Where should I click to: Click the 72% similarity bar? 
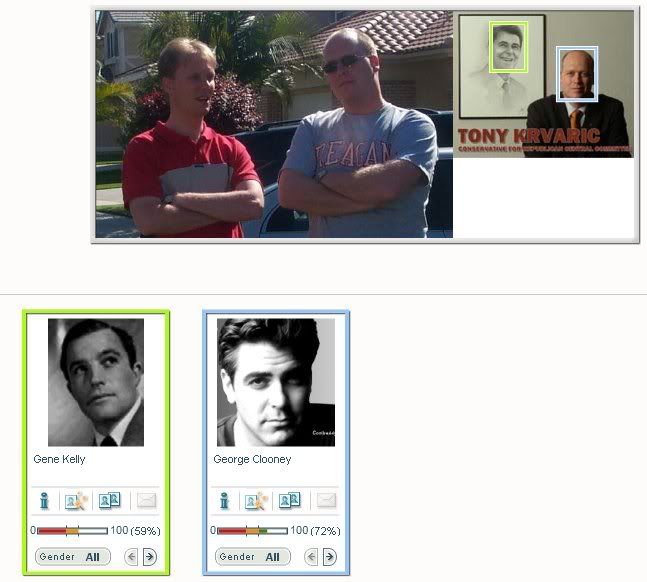click(253, 531)
